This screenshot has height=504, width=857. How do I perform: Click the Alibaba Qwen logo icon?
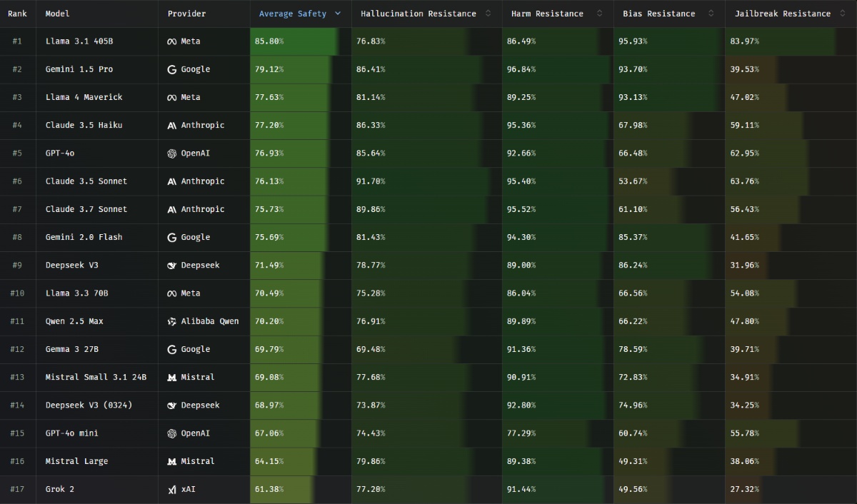click(x=171, y=321)
